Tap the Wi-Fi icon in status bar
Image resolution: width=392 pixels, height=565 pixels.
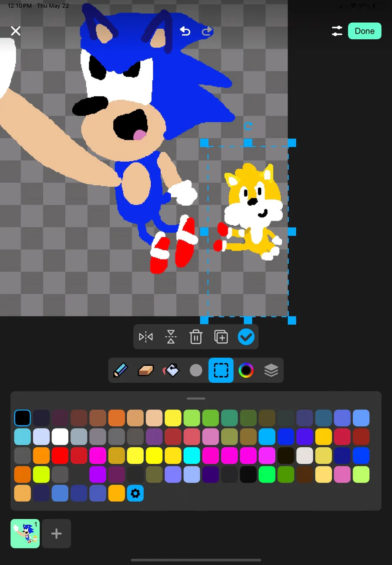point(353,6)
